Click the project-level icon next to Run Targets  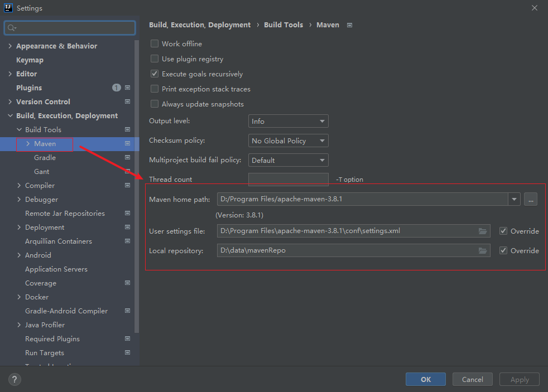[x=128, y=353]
